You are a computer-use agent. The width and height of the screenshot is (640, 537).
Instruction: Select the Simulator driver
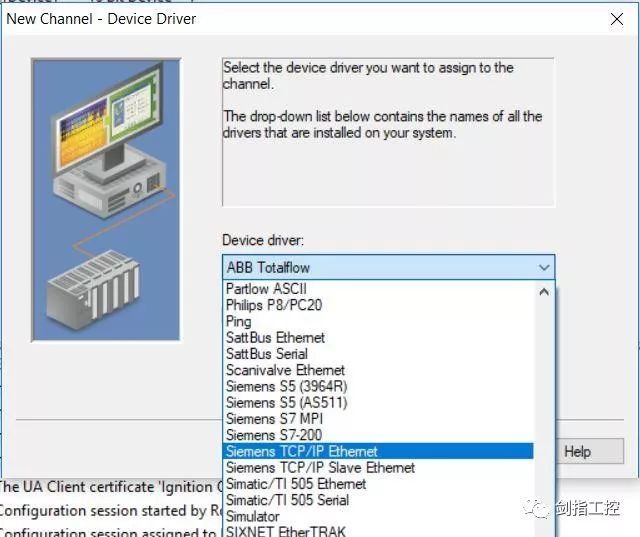253,516
